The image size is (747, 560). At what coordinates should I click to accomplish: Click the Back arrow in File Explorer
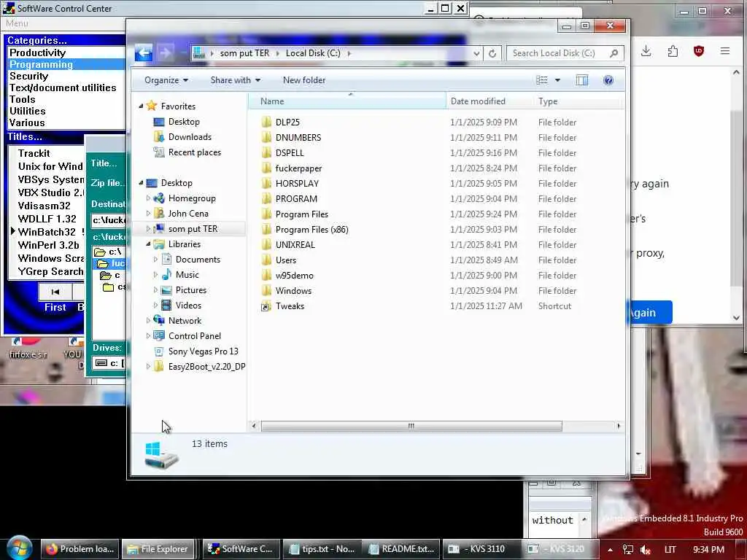(x=144, y=52)
